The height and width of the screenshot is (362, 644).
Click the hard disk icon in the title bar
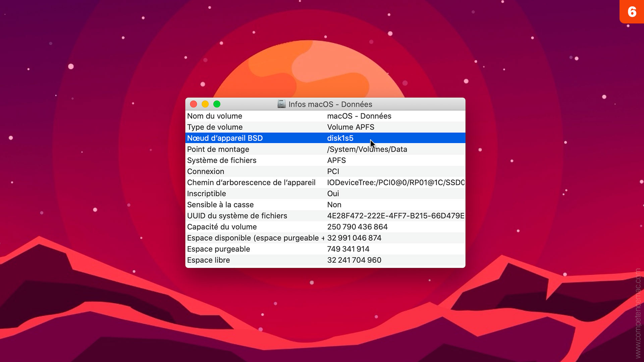[x=282, y=104]
